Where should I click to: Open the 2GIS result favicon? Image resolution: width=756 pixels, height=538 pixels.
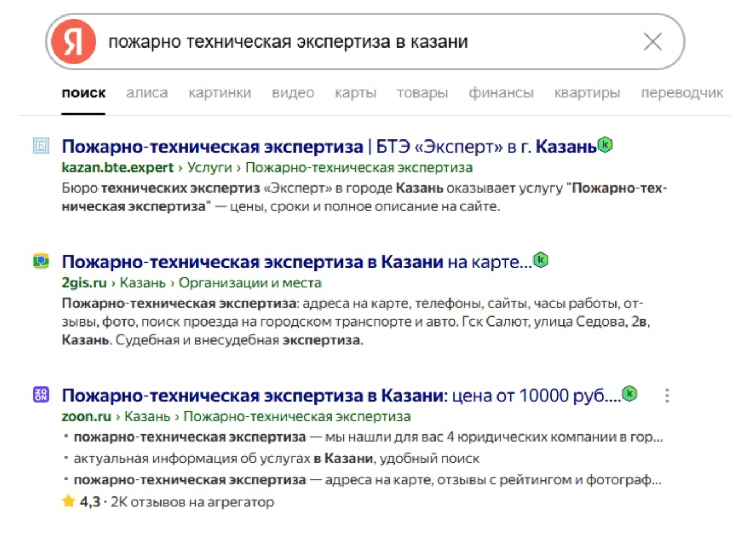click(41, 261)
